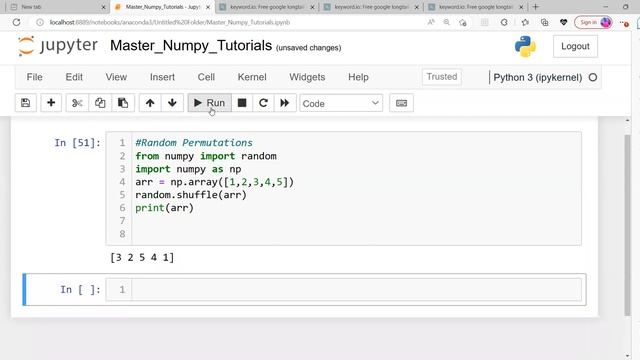Image resolution: width=640 pixels, height=360 pixels.
Task: Run the selected cell
Action: [209, 103]
